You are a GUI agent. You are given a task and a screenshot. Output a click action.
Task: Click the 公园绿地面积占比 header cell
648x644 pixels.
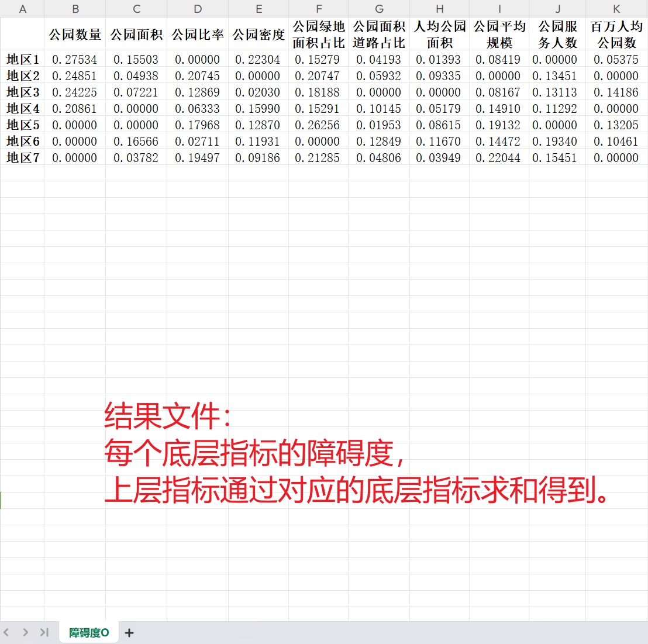(x=319, y=35)
